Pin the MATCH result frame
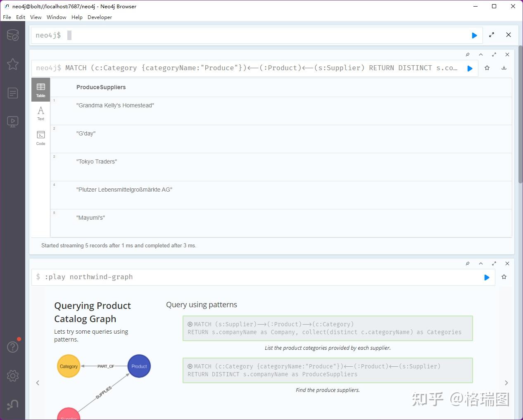The image size is (523, 420). tap(468, 55)
